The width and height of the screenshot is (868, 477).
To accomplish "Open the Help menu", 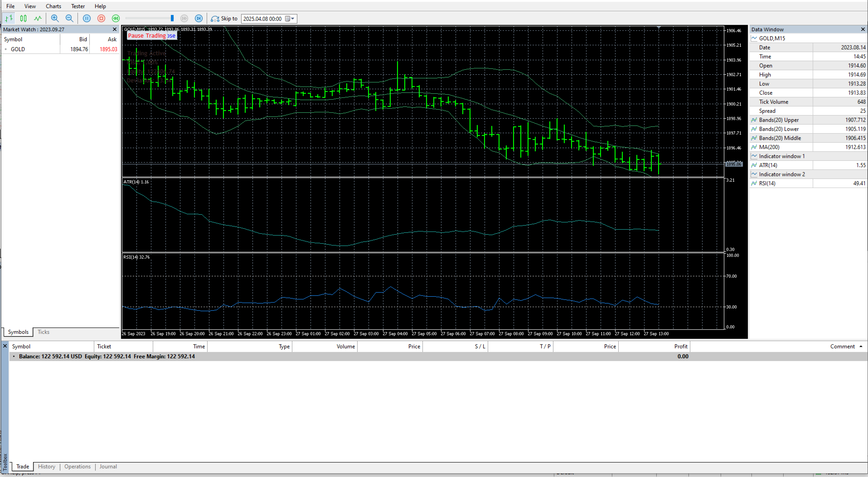I will tap(100, 6).
